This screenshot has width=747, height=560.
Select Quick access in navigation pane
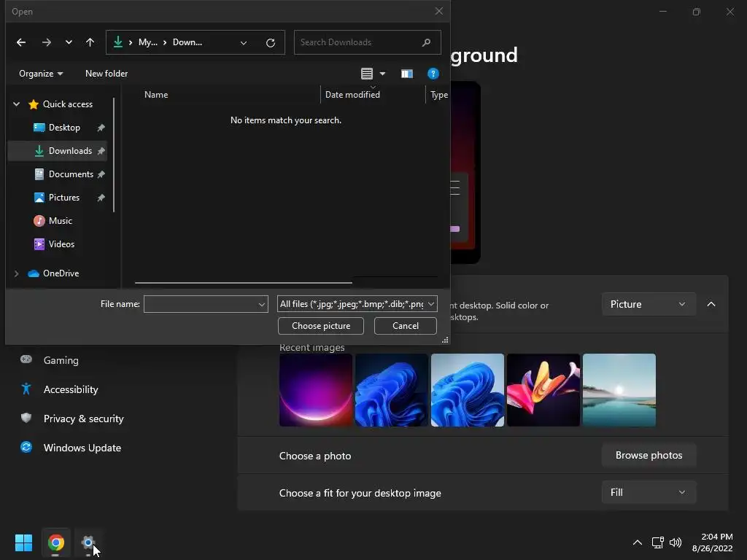click(68, 104)
